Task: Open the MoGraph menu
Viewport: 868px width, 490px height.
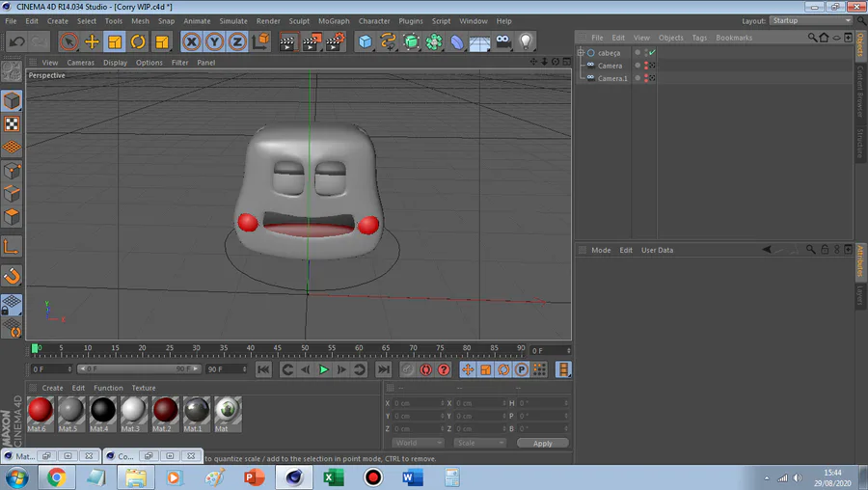Action: [334, 20]
